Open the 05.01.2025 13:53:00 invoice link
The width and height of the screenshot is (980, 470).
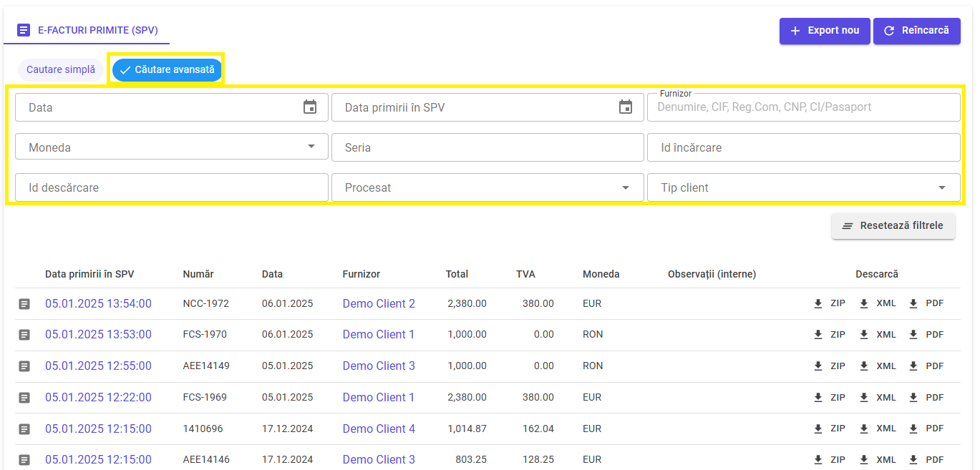(x=98, y=335)
